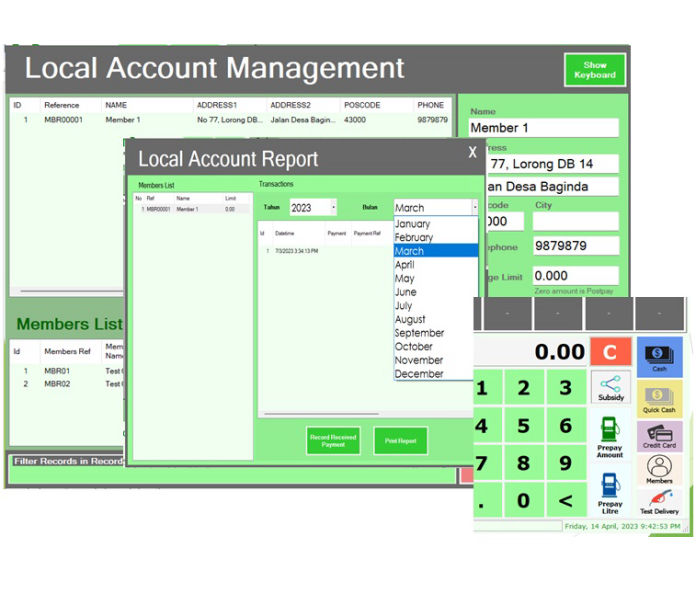The width and height of the screenshot is (696, 594).
Task: Open the Tahun 2023 year dropdown
Action: click(x=312, y=207)
